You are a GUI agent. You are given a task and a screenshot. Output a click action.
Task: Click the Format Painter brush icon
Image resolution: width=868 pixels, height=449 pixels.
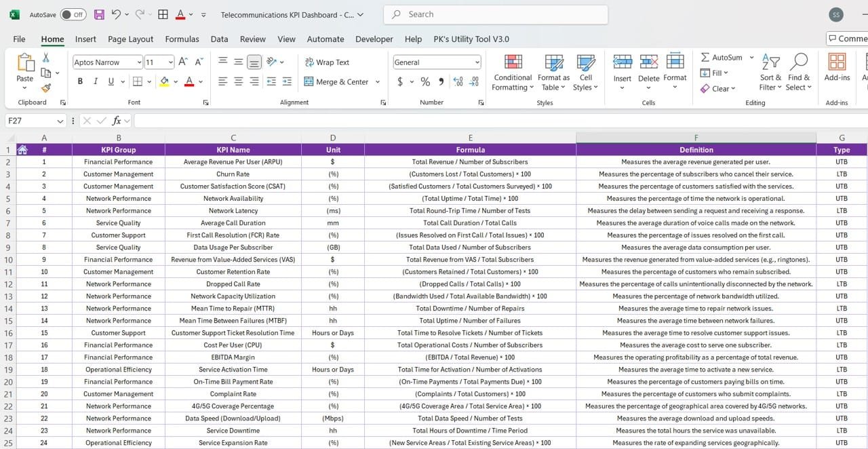[x=46, y=87]
